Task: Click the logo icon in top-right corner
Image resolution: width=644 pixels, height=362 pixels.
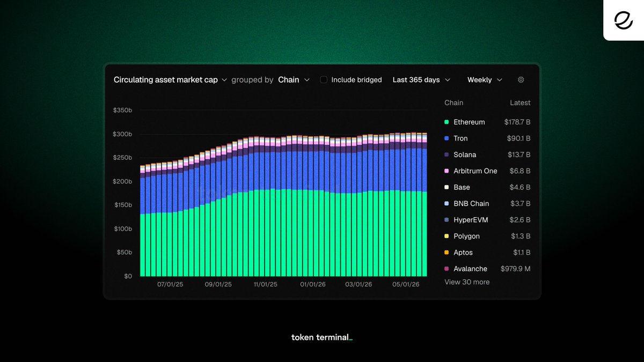Action: click(624, 20)
